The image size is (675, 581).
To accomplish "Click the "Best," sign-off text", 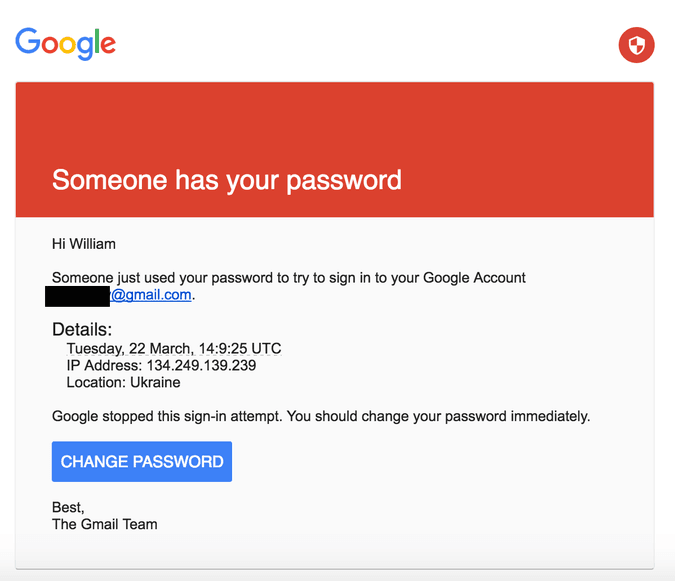I will point(68,508).
